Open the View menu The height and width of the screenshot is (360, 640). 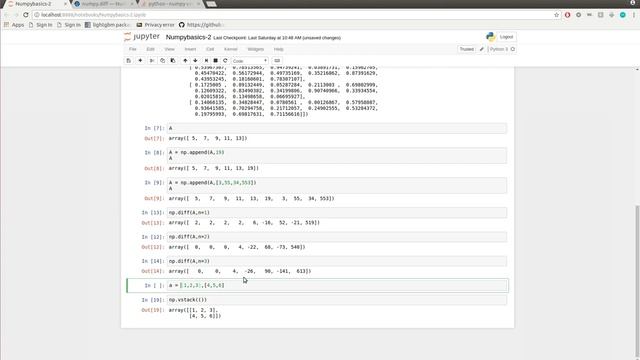tap(169, 49)
